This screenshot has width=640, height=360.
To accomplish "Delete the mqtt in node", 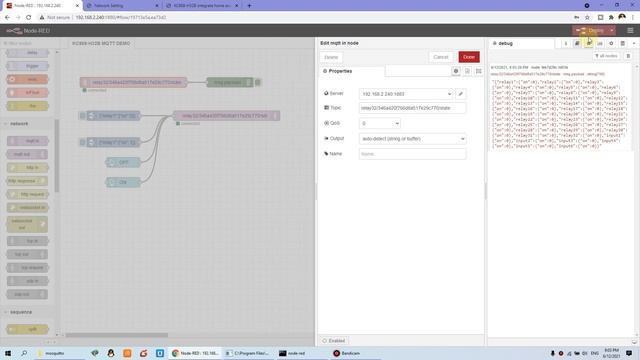I will tap(331, 57).
